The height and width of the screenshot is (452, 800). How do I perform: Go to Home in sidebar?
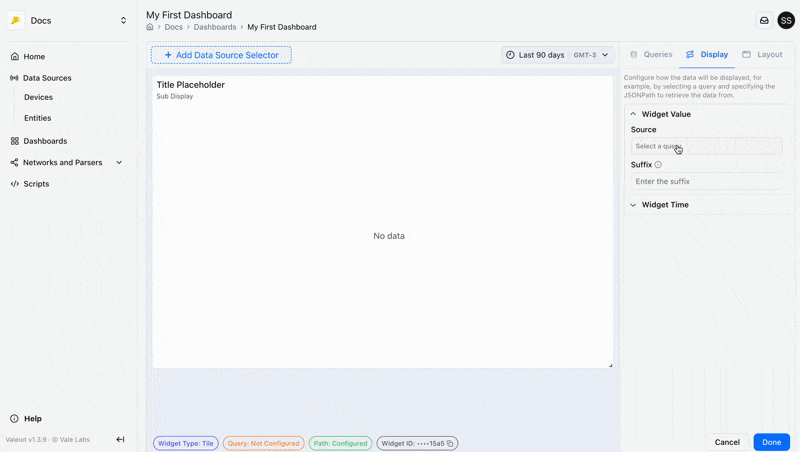point(34,57)
